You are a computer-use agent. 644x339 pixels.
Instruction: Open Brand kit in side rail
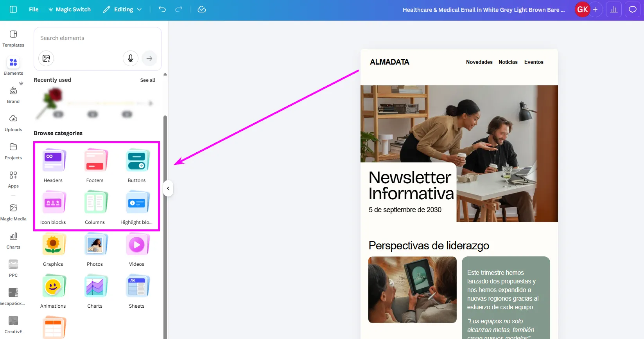point(13,95)
